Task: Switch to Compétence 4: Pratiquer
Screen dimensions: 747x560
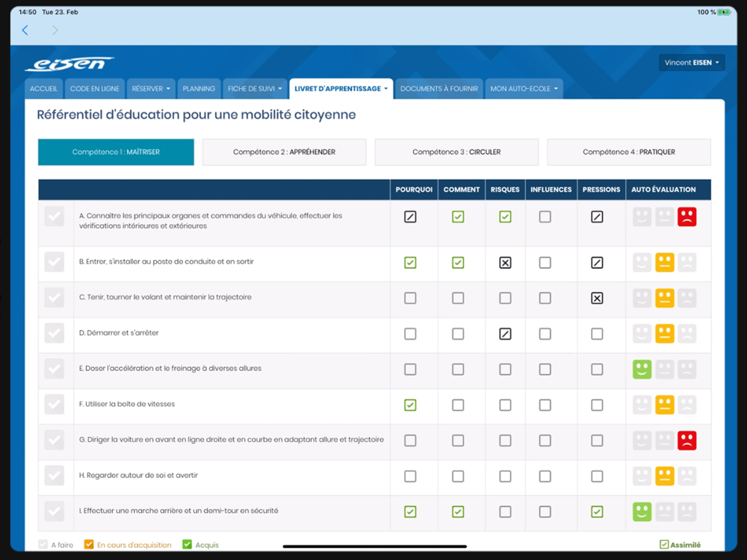Action: (x=628, y=152)
